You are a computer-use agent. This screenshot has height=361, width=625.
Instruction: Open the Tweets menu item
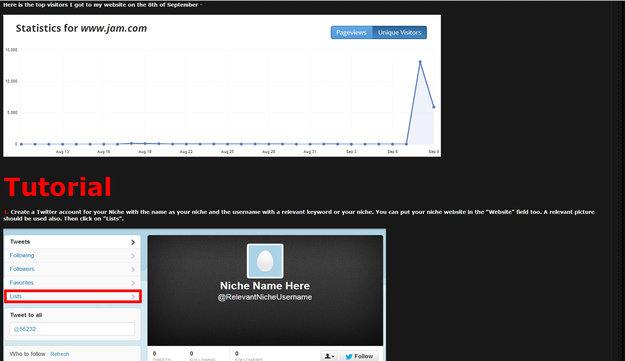click(72, 242)
